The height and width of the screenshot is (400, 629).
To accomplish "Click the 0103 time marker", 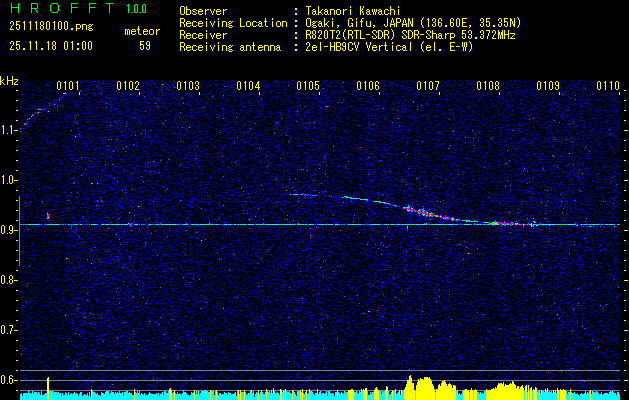I will [x=188, y=86].
